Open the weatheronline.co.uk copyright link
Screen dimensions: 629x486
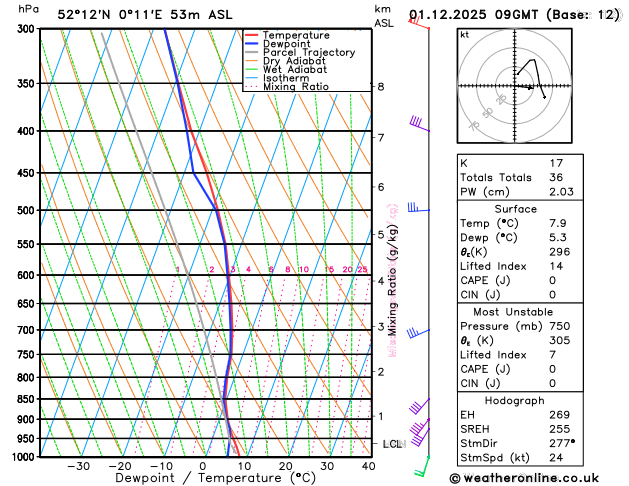[x=524, y=478]
